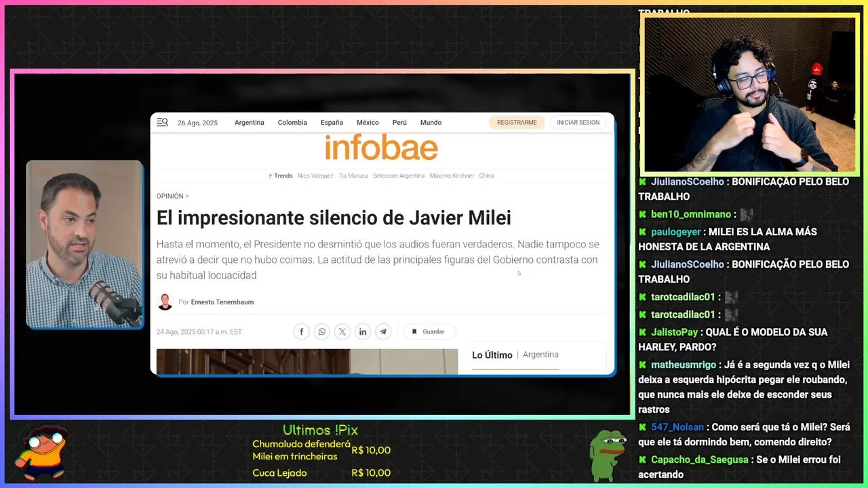Open the Argentina section in the top nav
Viewport: 868px width, 488px height.
click(250, 123)
